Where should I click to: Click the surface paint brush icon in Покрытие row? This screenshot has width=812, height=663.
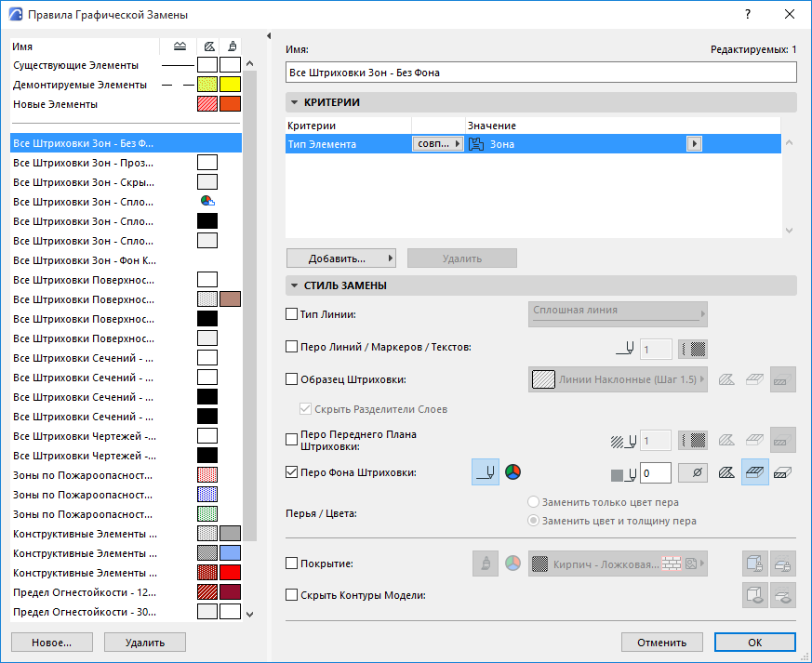[x=486, y=564]
